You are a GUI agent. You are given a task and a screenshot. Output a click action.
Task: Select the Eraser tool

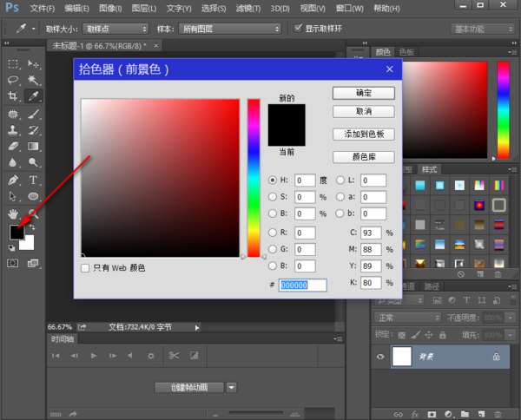[13, 146]
